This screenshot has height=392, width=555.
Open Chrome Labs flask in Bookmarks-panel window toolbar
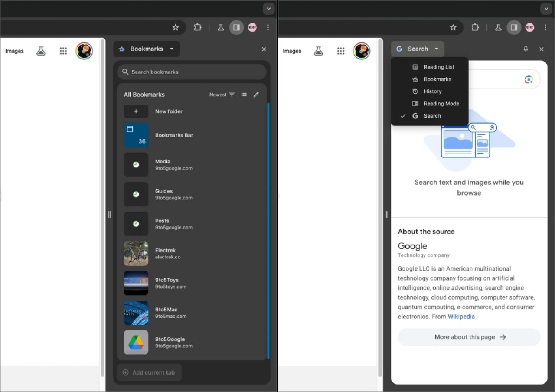[221, 27]
